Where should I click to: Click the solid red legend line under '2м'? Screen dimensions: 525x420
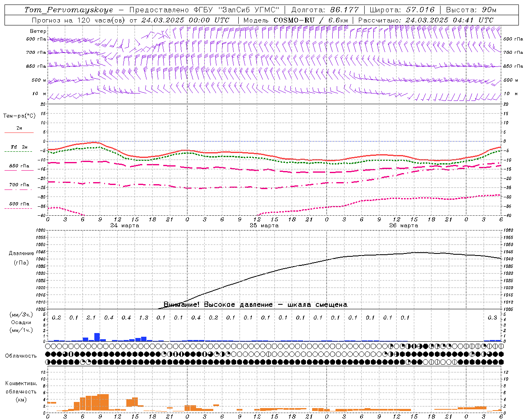tap(19, 132)
